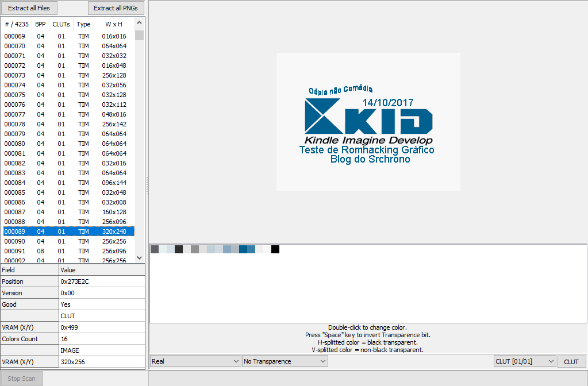Click the file list scroll down arrow
The width and height of the screenshot is (588, 386).
[x=139, y=257]
